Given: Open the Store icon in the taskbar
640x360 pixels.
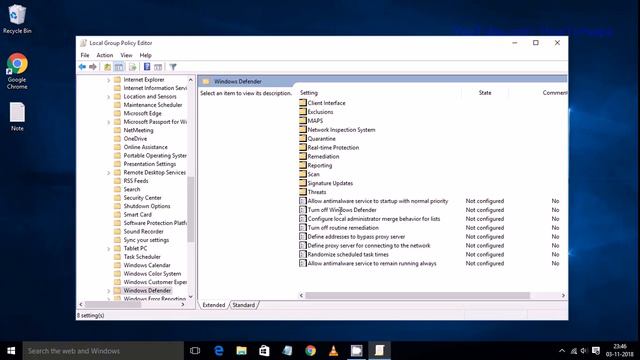Looking at the screenshot, I should tap(264, 351).
